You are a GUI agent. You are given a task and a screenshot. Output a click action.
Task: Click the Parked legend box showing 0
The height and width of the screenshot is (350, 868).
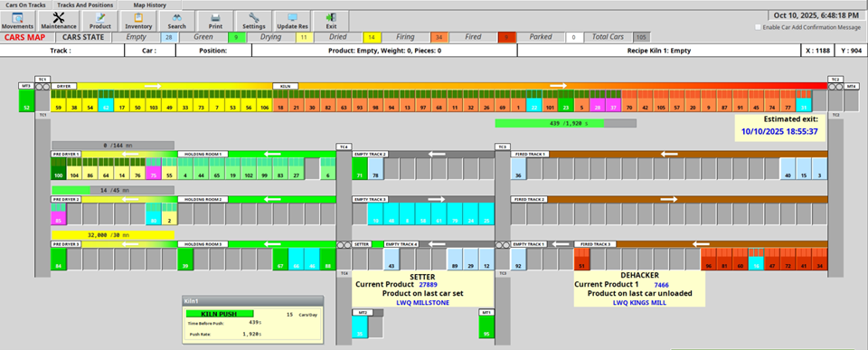point(574,37)
